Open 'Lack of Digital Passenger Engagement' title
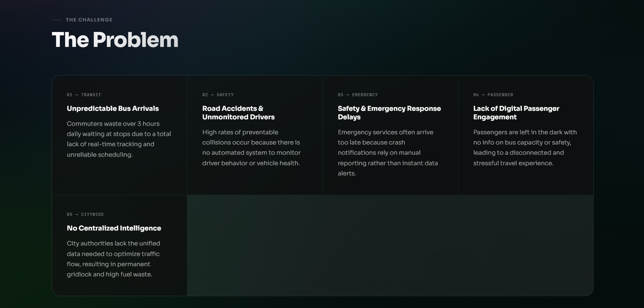 pyautogui.click(x=516, y=113)
